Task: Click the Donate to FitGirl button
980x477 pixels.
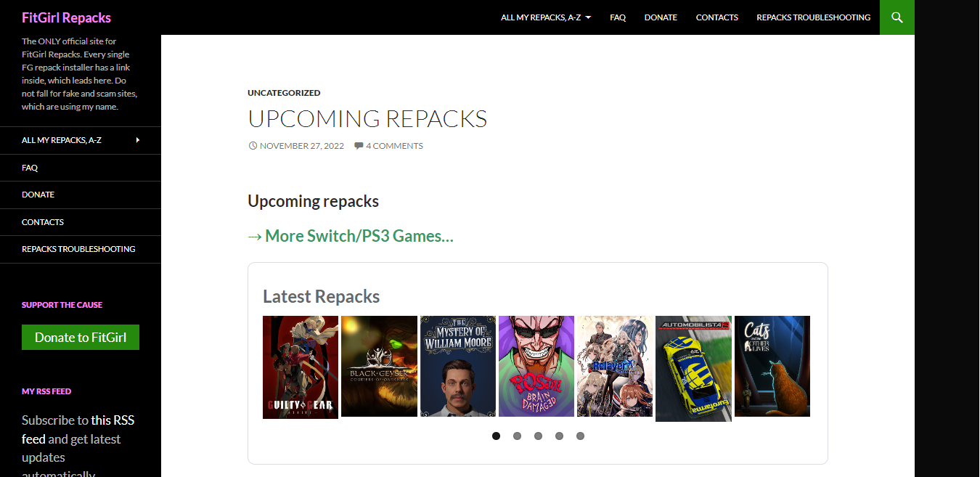Action: pos(81,337)
